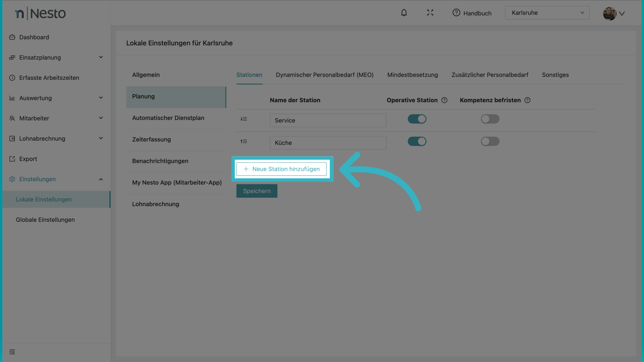Click the notification bell icon
The image size is (644, 362).
[x=404, y=13]
